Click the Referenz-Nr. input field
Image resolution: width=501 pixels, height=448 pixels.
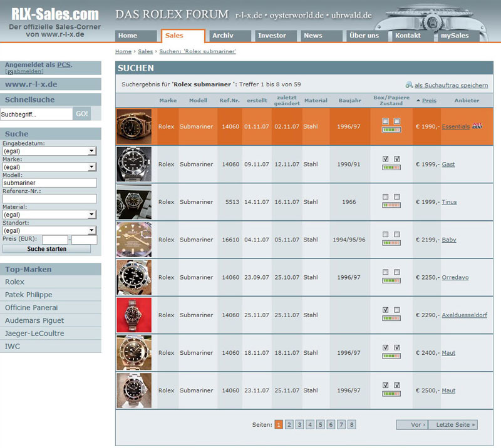[49, 198]
